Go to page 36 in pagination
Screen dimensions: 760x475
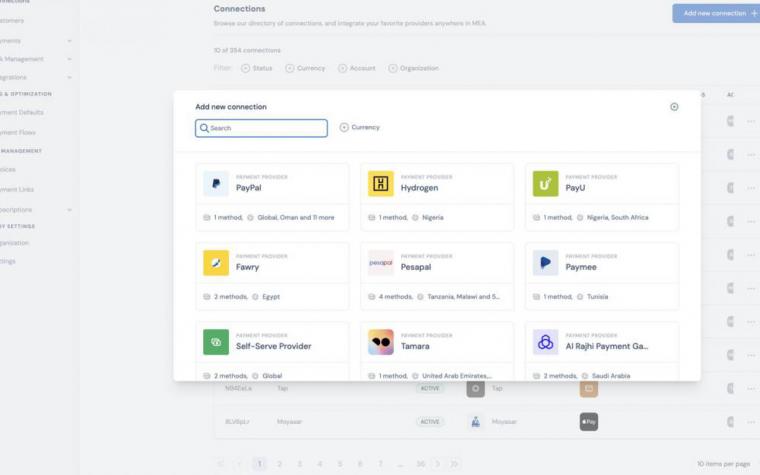421,464
